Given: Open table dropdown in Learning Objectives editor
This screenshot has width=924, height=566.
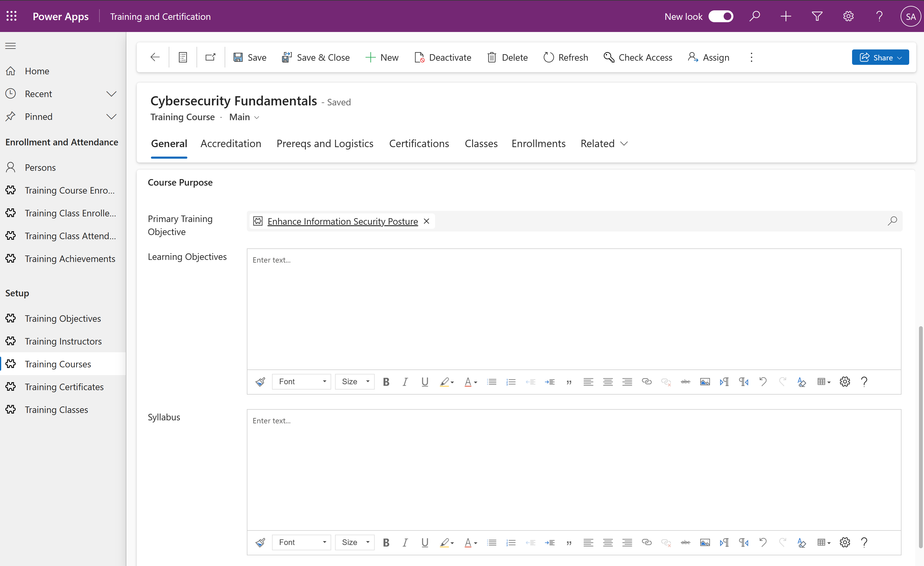Looking at the screenshot, I should (823, 382).
